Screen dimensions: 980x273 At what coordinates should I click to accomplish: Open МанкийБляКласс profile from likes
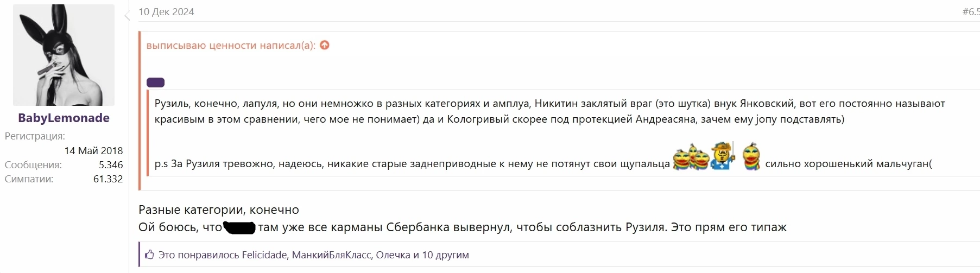(x=331, y=255)
